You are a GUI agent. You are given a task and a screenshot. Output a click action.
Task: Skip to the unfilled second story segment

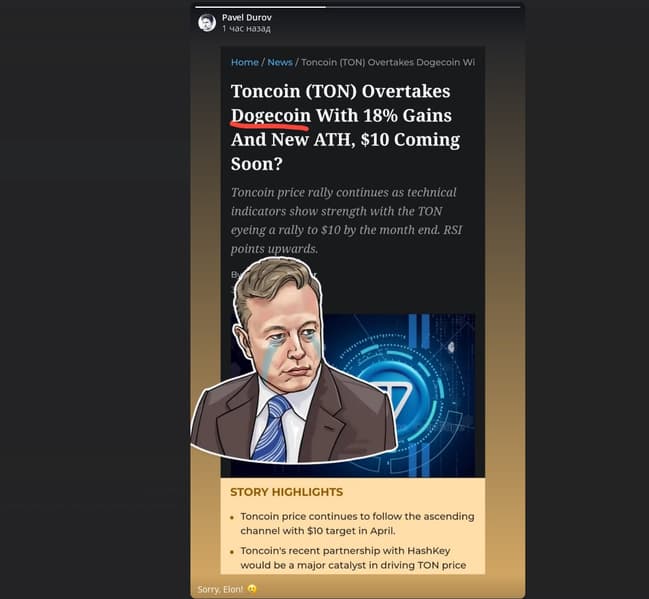423,7
